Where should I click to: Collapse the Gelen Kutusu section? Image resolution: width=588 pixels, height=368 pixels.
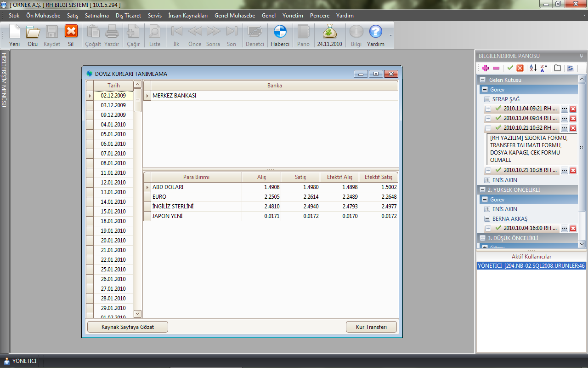[483, 80]
